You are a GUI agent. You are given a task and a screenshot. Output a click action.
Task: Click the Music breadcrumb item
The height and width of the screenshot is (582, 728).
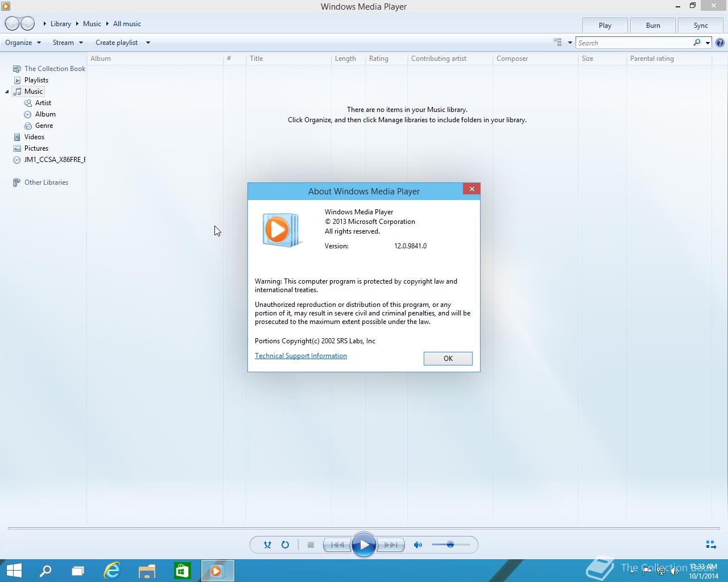92,24
